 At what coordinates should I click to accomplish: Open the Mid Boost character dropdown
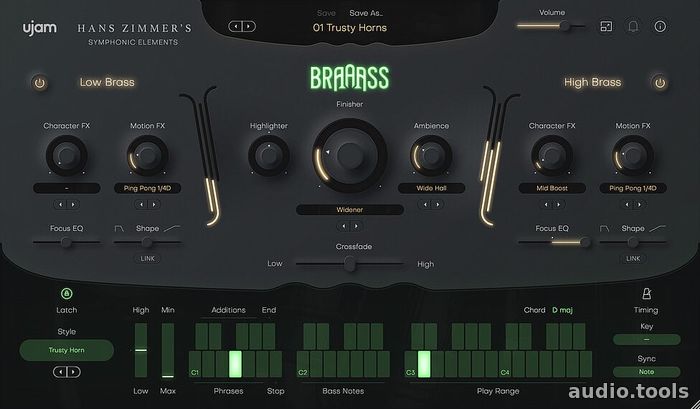point(552,188)
